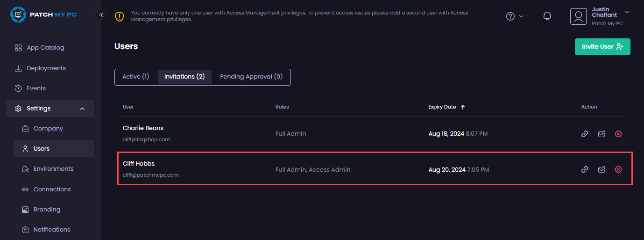Copy invitation link for Charlie Beans
The image size is (644, 240).
coord(584,134)
